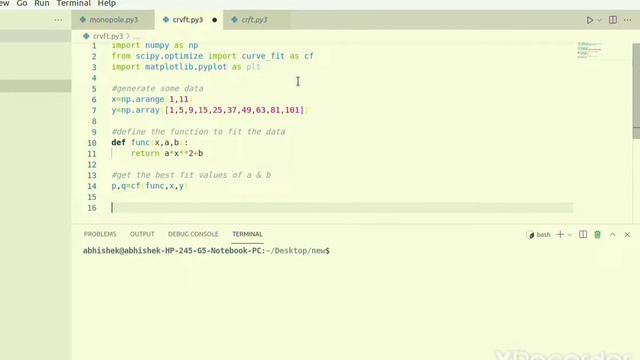
Task: Click 'def func' on line 10
Action: (x=130, y=142)
